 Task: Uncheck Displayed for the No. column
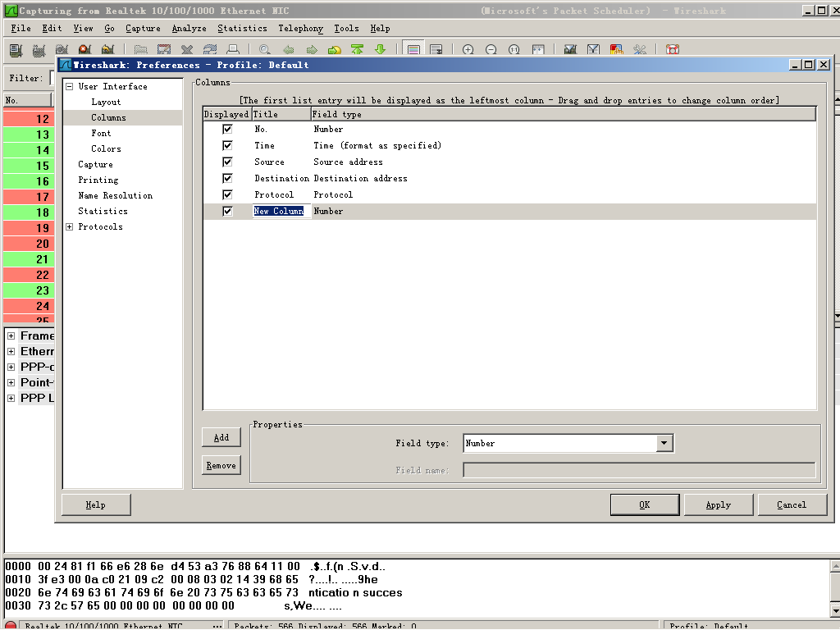[227, 129]
